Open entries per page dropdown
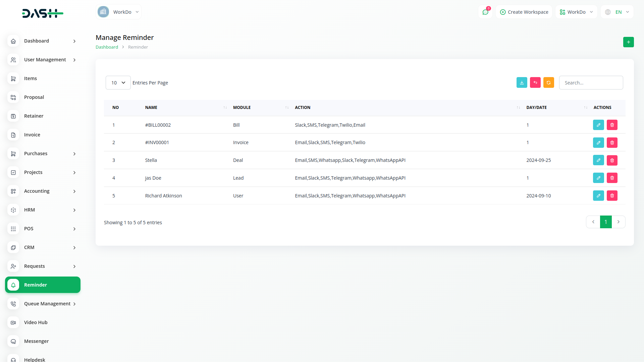 coord(118,83)
